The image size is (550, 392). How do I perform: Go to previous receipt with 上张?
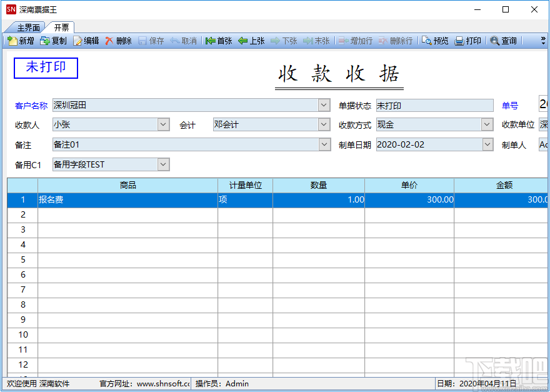[x=251, y=41]
